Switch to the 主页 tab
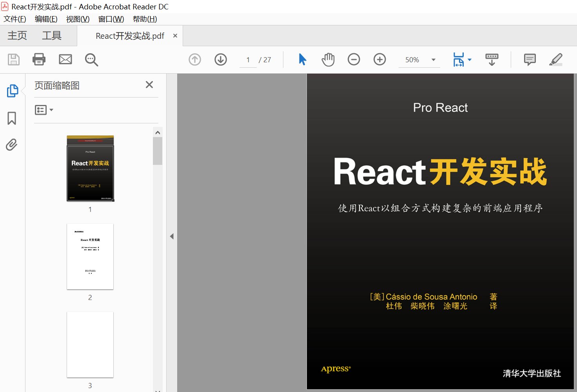The image size is (577, 392). coord(17,36)
